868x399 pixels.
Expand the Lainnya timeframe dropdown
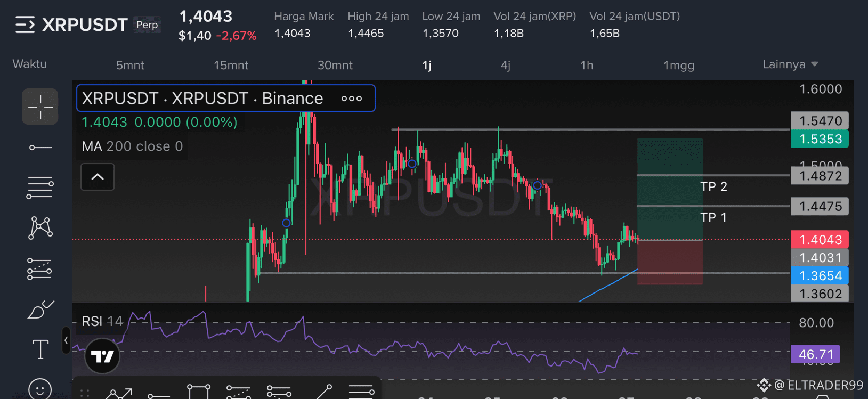coord(790,64)
